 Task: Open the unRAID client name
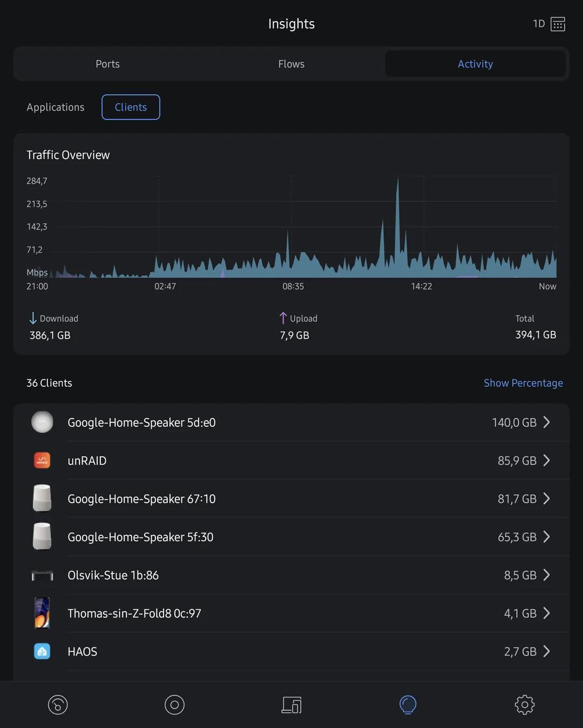click(x=87, y=461)
